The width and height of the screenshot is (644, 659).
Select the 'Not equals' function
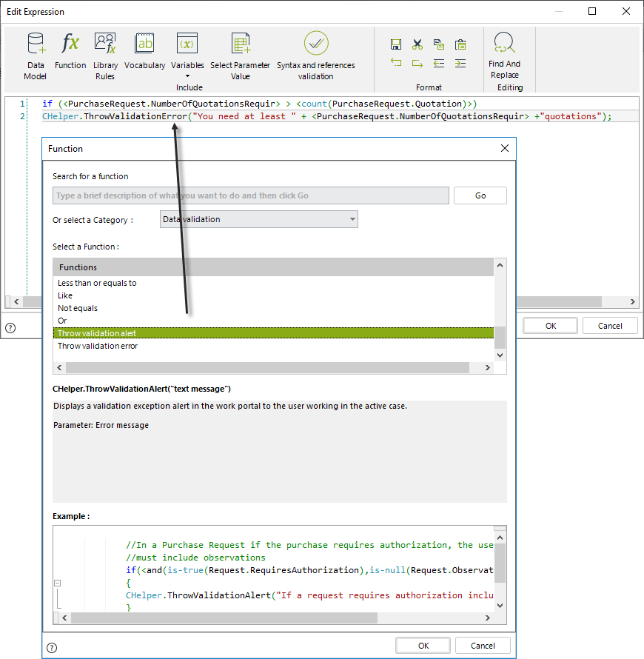pos(273,308)
